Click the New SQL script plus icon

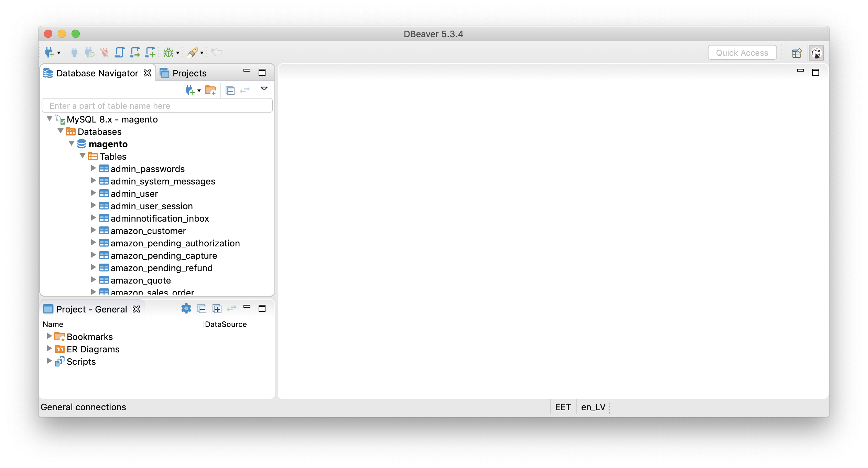[x=150, y=53]
